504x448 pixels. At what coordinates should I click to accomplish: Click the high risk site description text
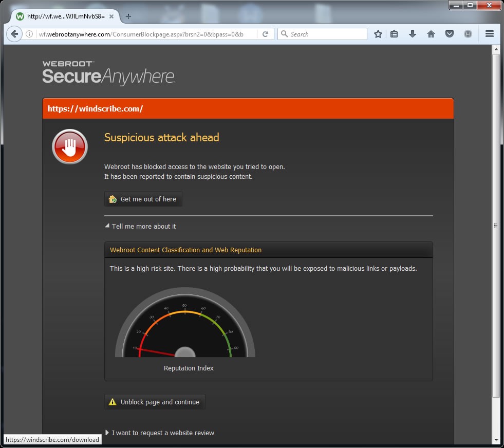[263, 269]
